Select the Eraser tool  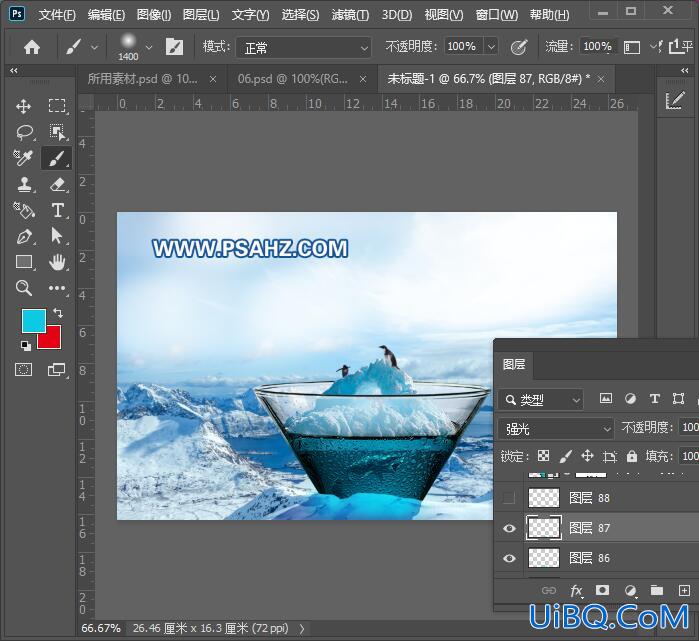pyautogui.click(x=58, y=184)
